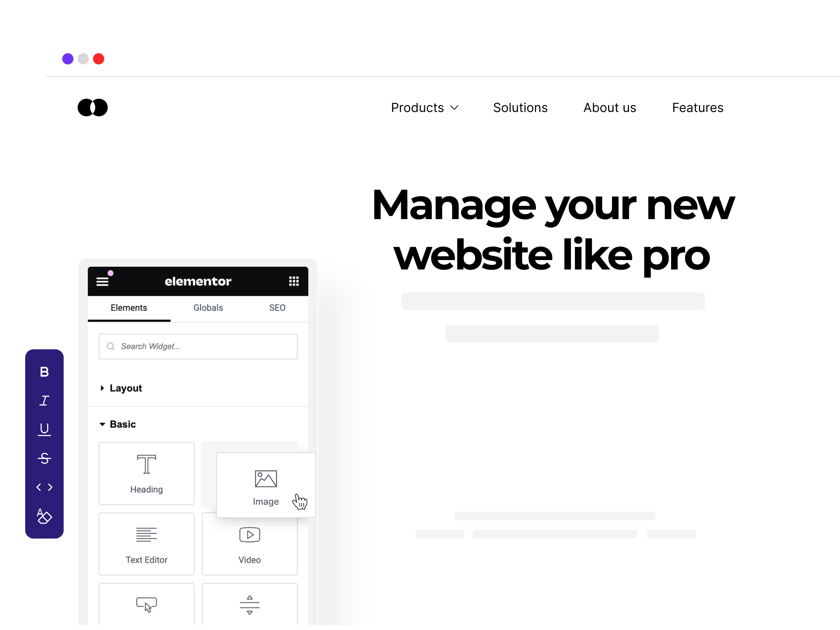The height and width of the screenshot is (630, 840).
Task: Click the Strikethrough icon in sidebar
Action: 44,458
